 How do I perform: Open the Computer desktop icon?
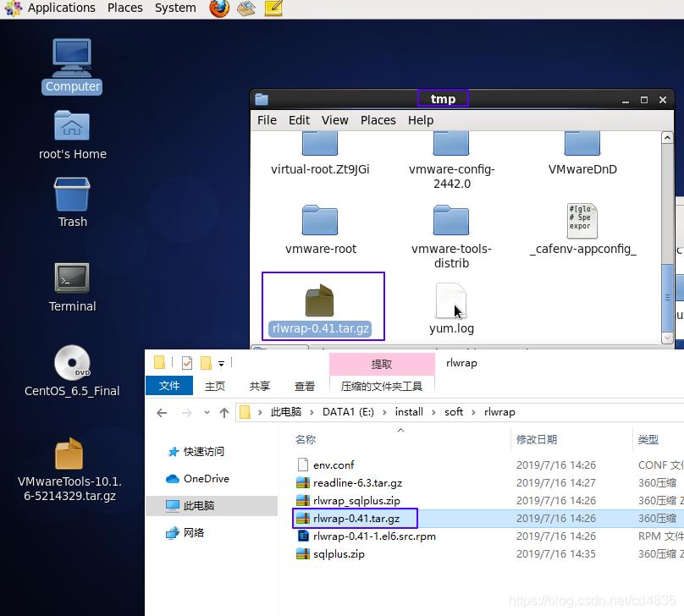(x=72, y=58)
